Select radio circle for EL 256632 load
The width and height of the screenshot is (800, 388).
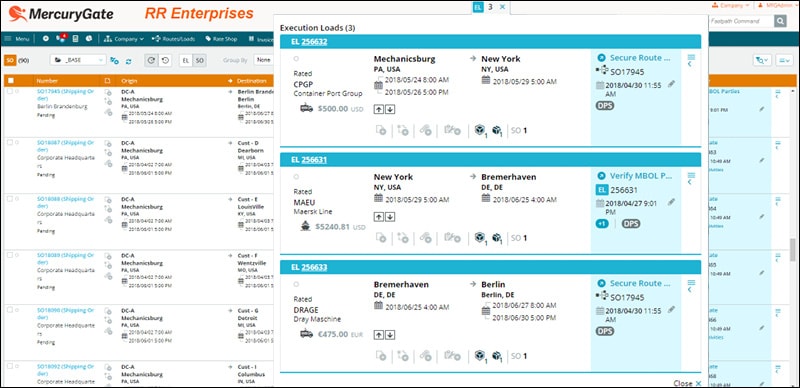(296, 59)
